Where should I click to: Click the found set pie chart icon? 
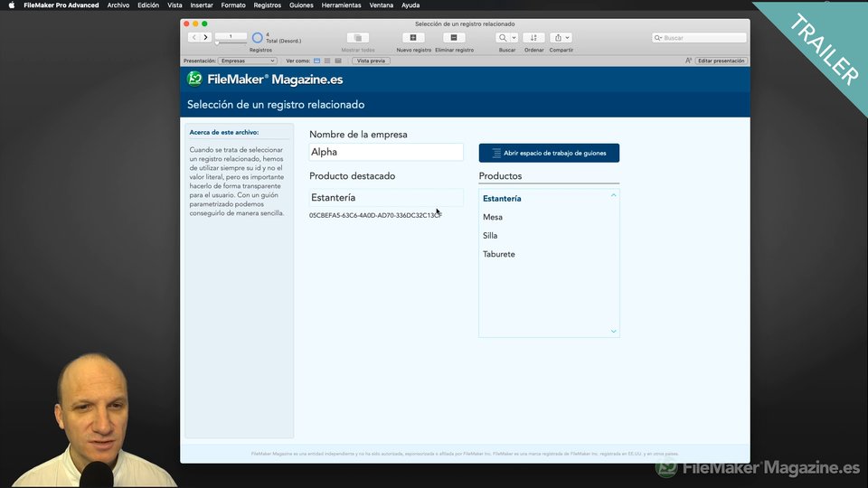(x=258, y=38)
